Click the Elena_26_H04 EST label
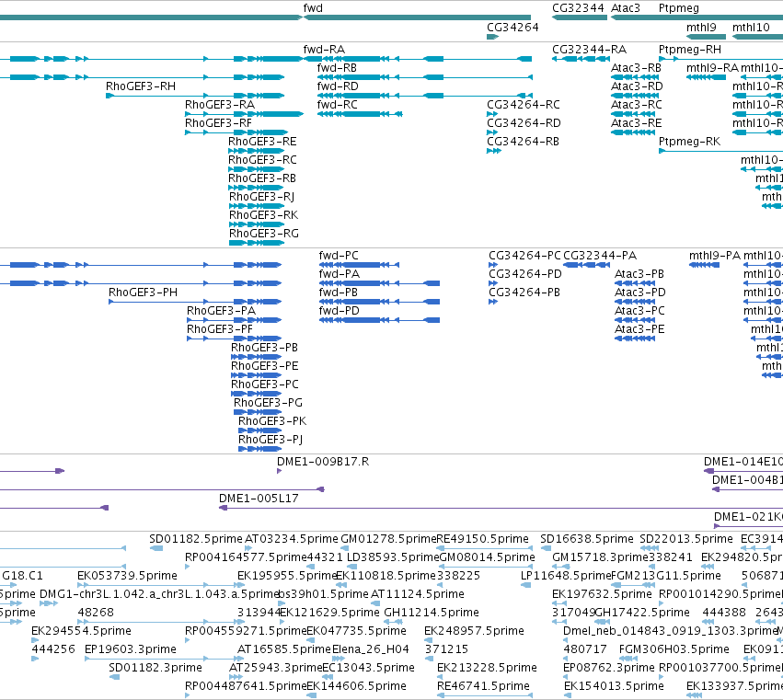 [370, 649]
